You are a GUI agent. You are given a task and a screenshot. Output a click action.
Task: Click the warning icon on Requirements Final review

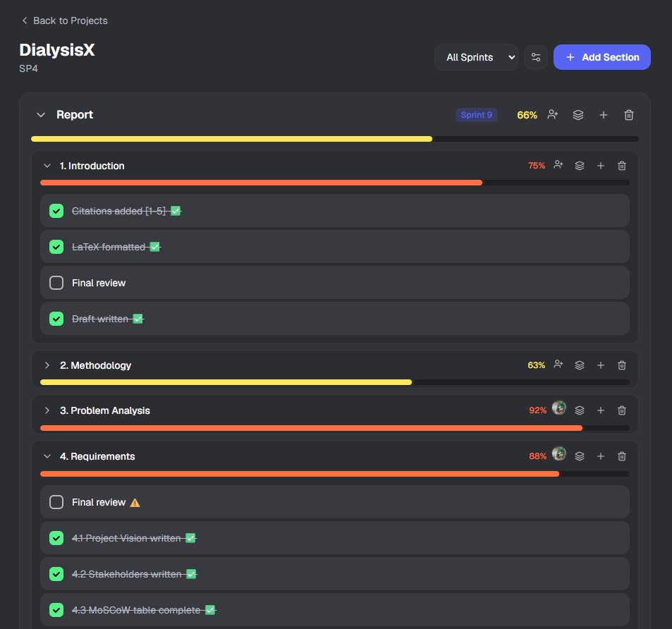tap(135, 503)
